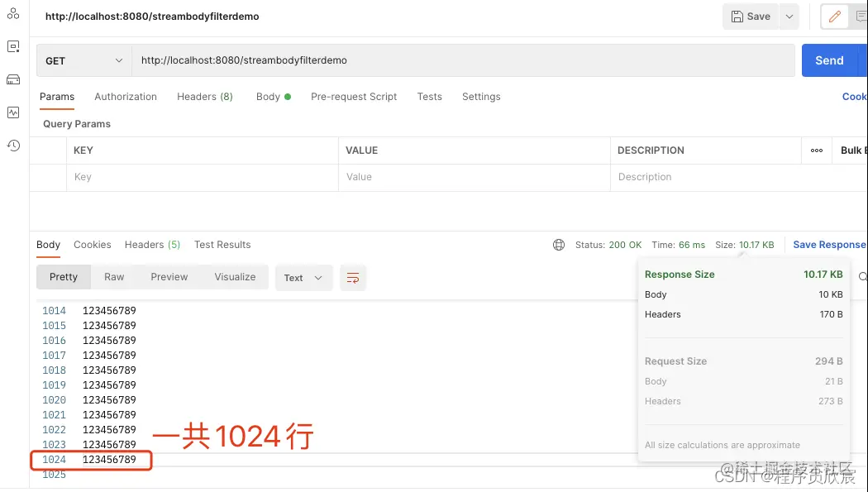This screenshot has height=492, width=868.
Task: Open the Test Results tab
Action: click(x=222, y=245)
